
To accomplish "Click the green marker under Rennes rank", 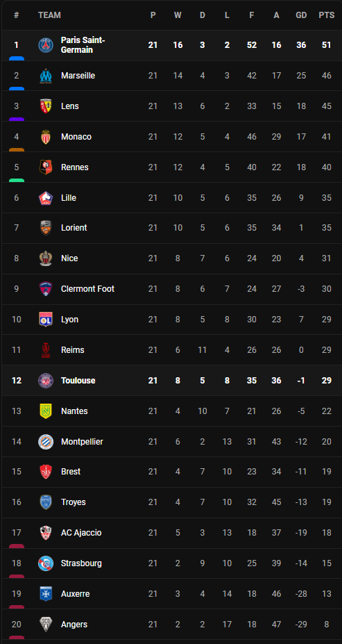I will 17,181.
